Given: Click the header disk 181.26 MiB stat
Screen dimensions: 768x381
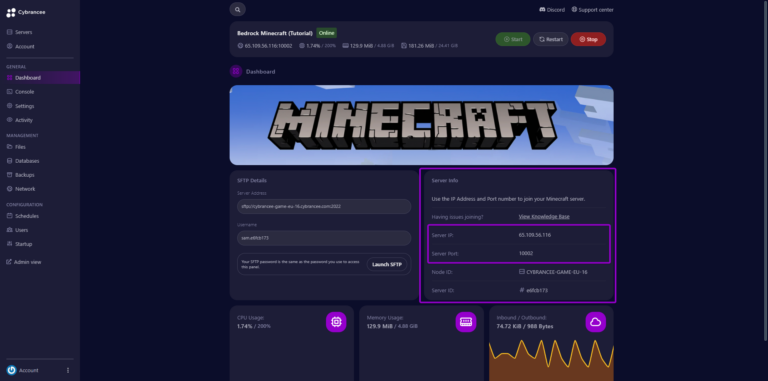Looking at the screenshot, I should (430, 46).
